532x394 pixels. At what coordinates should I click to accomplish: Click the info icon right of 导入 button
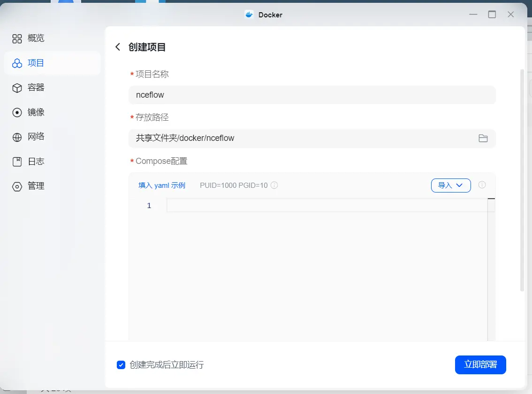pyautogui.click(x=482, y=185)
